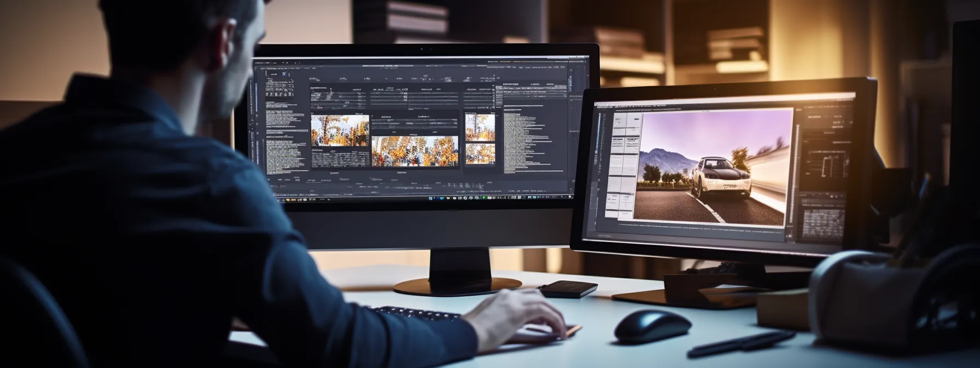
Task: Open the wide autumn panorama thumbnail
Action: (x=415, y=151)
